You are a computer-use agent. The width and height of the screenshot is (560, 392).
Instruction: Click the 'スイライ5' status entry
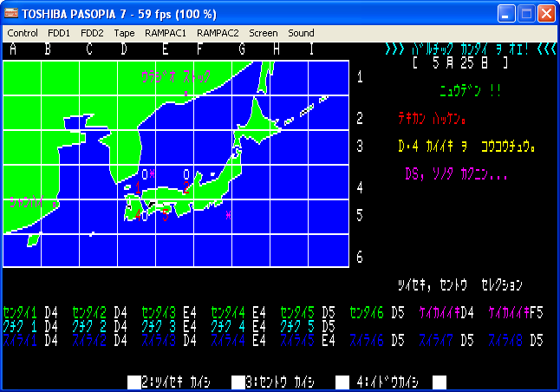click(308, 341)
